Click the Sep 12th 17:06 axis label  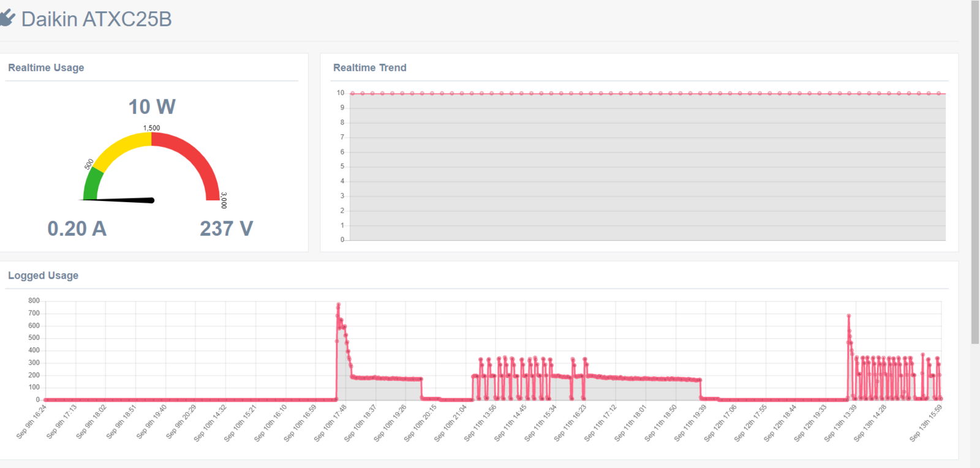coord(720,423)
